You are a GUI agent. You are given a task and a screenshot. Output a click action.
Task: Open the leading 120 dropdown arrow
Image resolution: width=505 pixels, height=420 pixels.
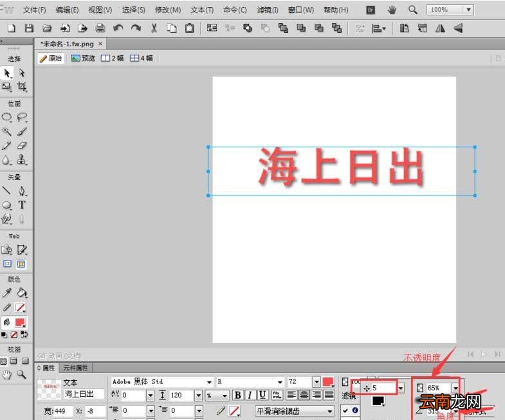(199, 395)
